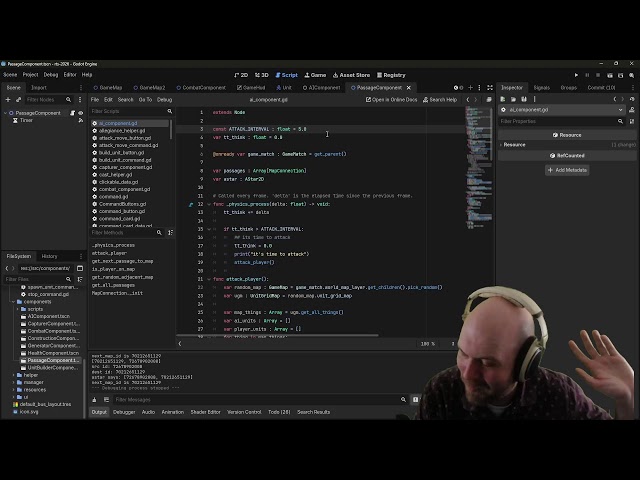The height and width of the screenshot is (480, 640).
Task: Open the Script workspace
Action: pos(287,75)
